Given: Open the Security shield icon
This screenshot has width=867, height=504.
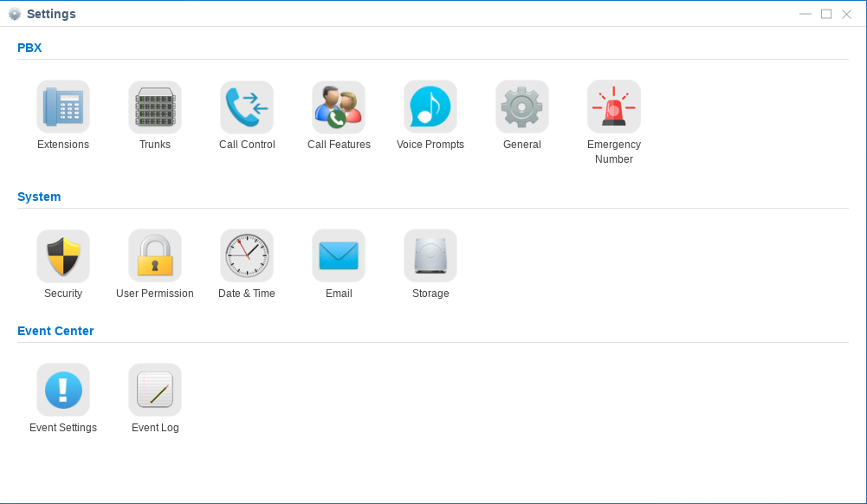Looking at the screenshot, I should (63, 255).
